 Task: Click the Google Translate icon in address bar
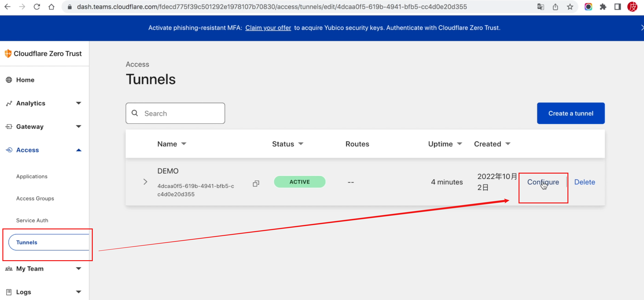[540, 7]
